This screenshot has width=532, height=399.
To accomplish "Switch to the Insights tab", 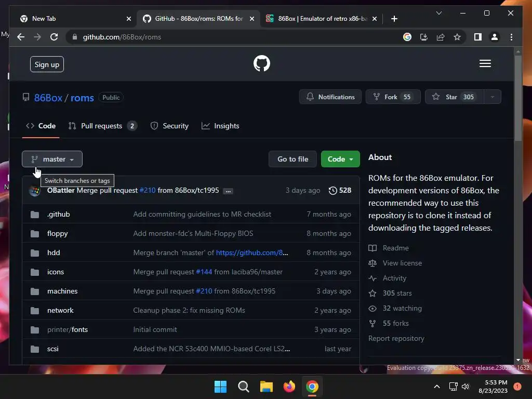I will pyautogui.click(x=220, y=126).
